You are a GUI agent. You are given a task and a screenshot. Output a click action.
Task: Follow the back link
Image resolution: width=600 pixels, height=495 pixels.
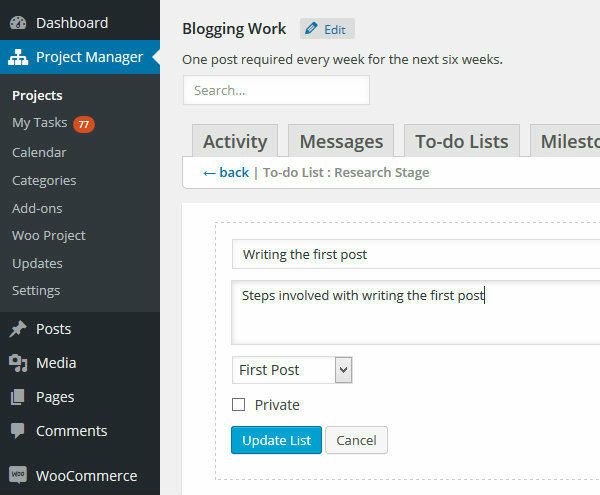click(226, 172)
